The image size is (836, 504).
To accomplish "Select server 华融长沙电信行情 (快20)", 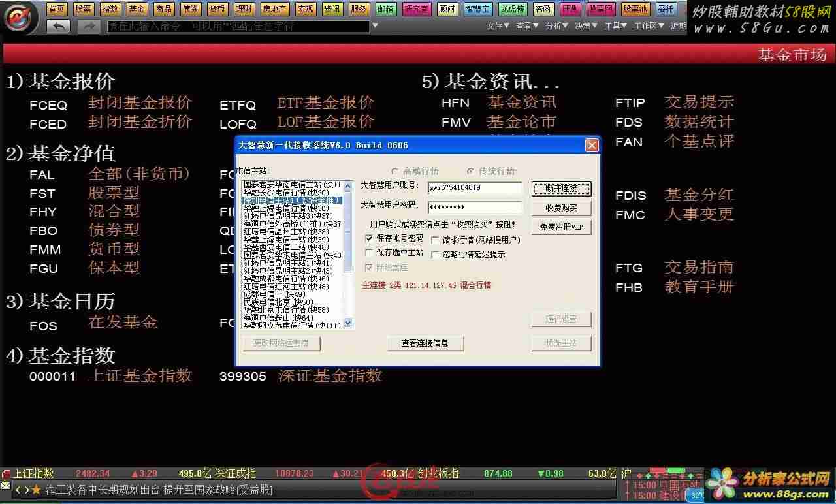I will click(x=286, y=193).
